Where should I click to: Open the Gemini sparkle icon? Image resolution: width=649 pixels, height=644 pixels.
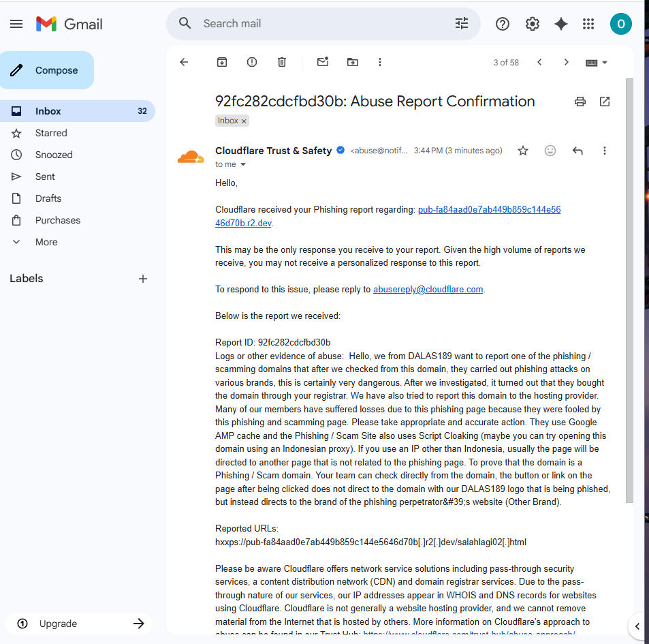[x=561, y=24]
